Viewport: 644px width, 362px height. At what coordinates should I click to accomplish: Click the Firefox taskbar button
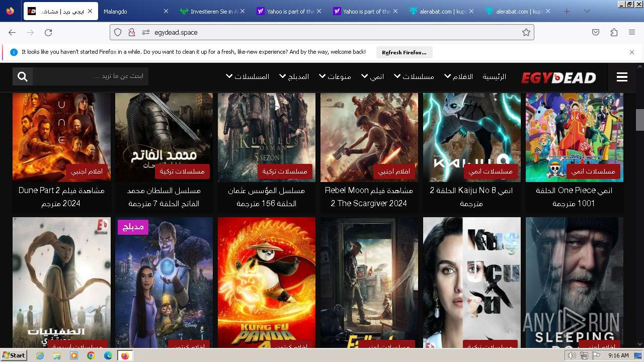(125, 355)
